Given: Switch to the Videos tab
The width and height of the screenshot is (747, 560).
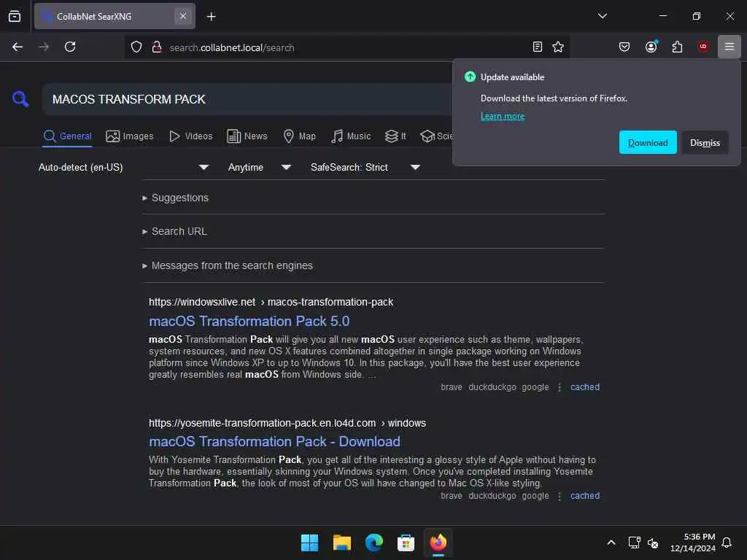Looking at the screenshot, I should click(190, 136).
